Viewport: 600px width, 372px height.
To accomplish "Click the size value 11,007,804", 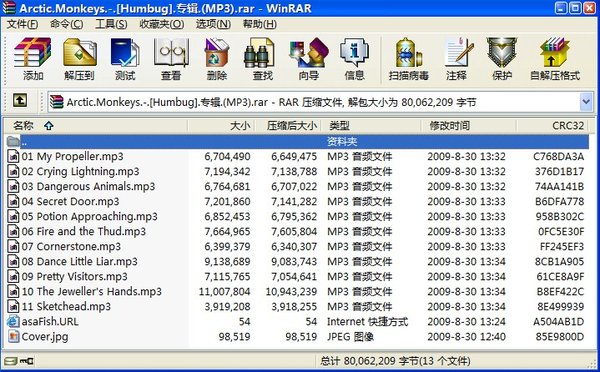I will pos(224,292).
